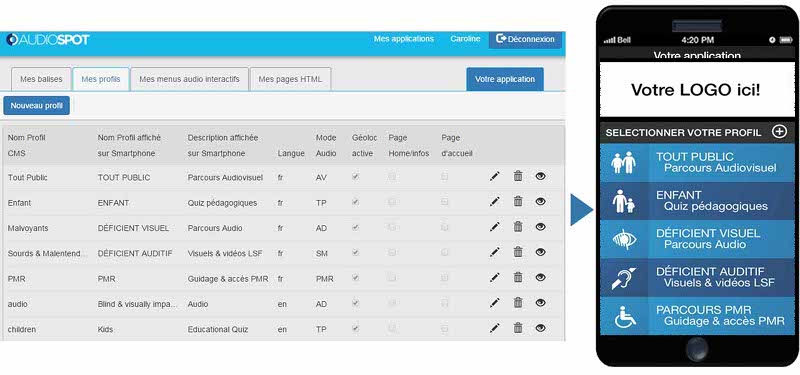Tap the crossed eye Déficient Visuel icon

click(624, 239)
